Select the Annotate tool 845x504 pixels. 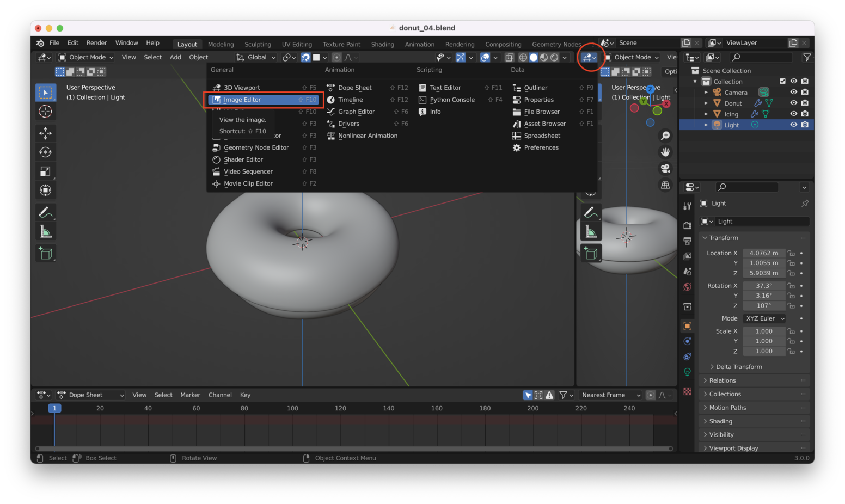point(46,212)
